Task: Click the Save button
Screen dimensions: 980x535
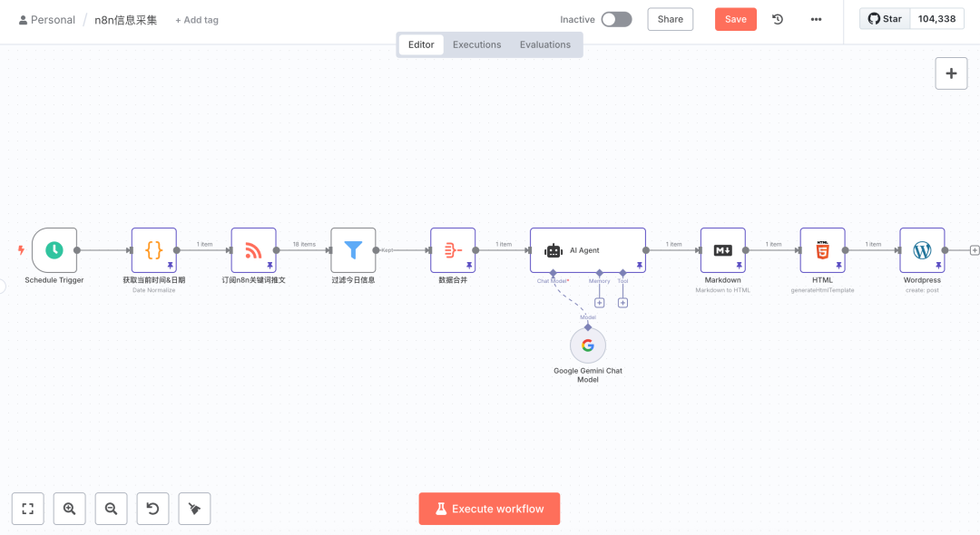Action: [736, 19]
